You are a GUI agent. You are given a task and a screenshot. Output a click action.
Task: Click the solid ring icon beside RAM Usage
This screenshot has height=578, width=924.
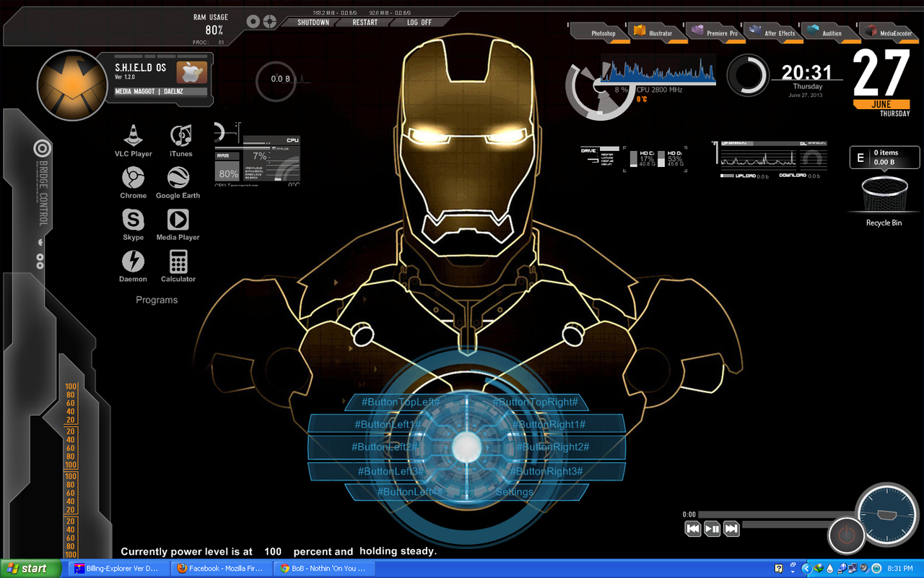[x=253, y=22]
